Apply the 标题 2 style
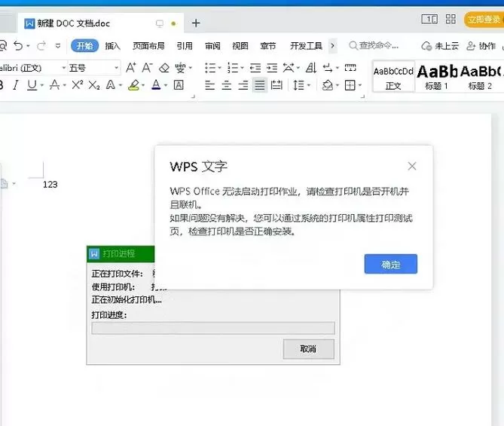The height and width of the screenshot is (426, 504). click(x=480, y=77)
